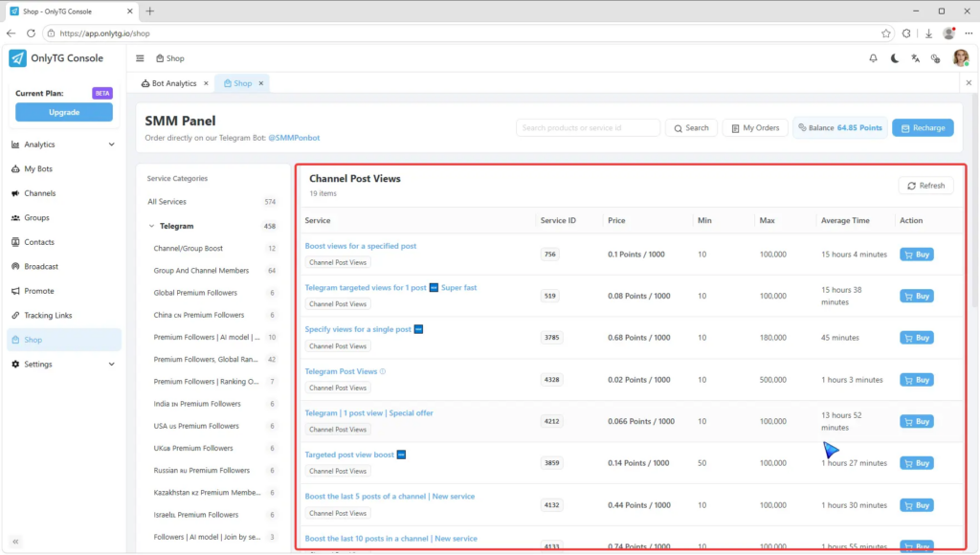The height and width of the screenshot is (555, 980).
Task: Click the Search button
Action: pyautogui.click(x=691, y=127)
